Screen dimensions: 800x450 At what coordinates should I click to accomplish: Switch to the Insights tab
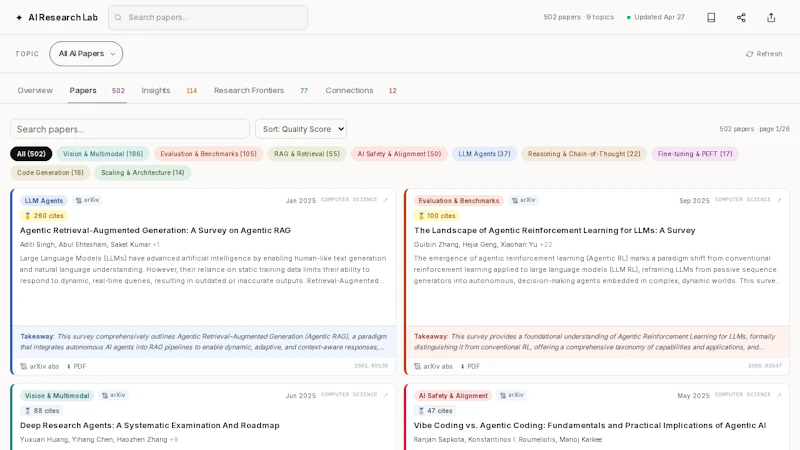pos(169,90)
